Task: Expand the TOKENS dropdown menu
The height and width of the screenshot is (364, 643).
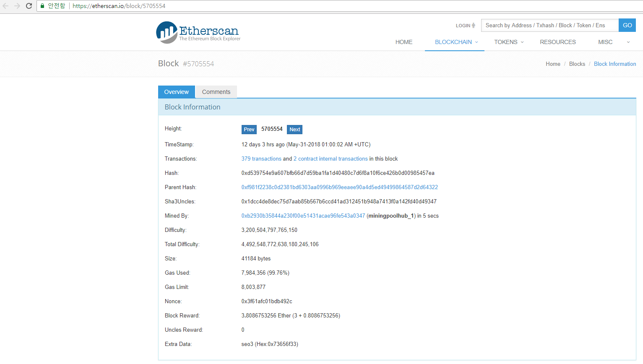Action: point(509,42)
